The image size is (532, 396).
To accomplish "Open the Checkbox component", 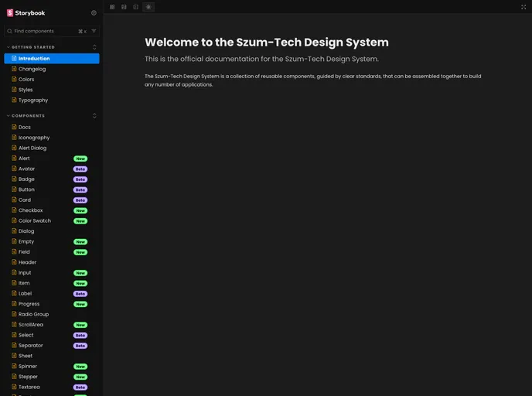I will tap(52, 210).
